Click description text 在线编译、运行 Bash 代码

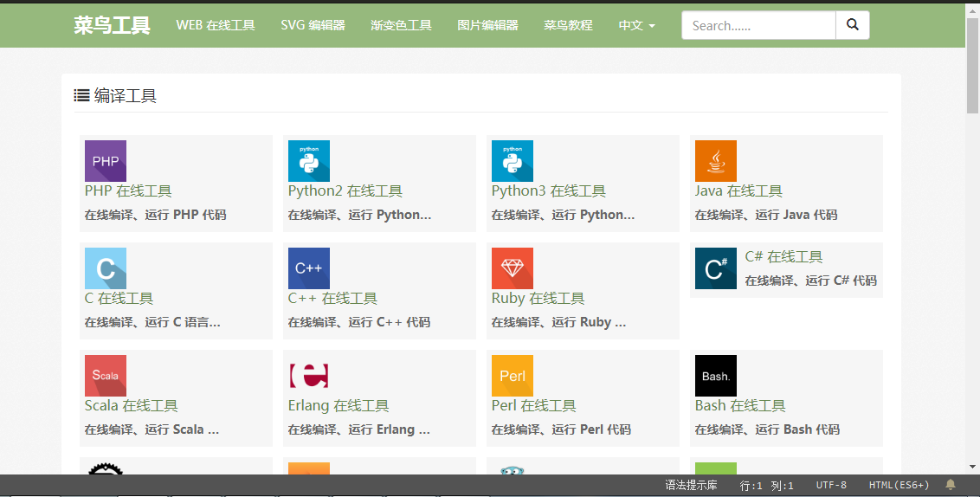point(768,429)
